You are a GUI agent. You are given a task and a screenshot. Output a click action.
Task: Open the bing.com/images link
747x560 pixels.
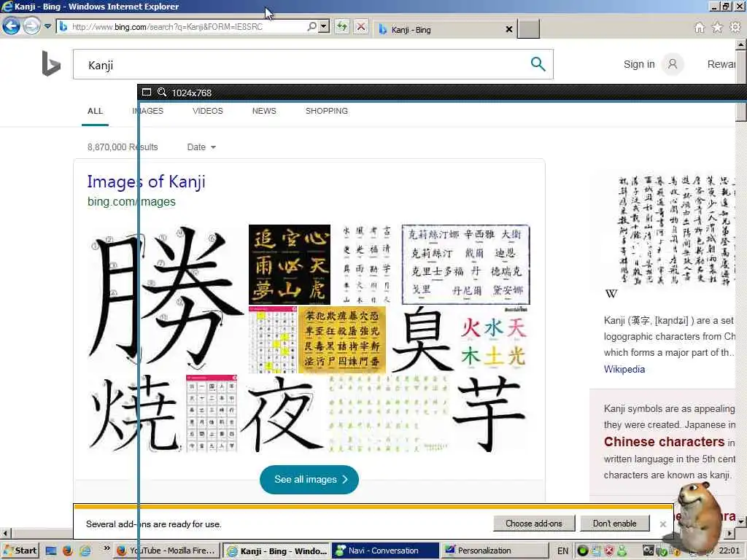[131, 201]
